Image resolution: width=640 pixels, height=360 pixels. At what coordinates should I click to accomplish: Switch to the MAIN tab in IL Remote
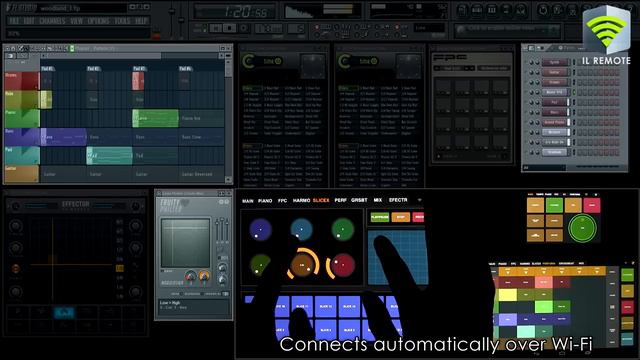tap(248, 201)
